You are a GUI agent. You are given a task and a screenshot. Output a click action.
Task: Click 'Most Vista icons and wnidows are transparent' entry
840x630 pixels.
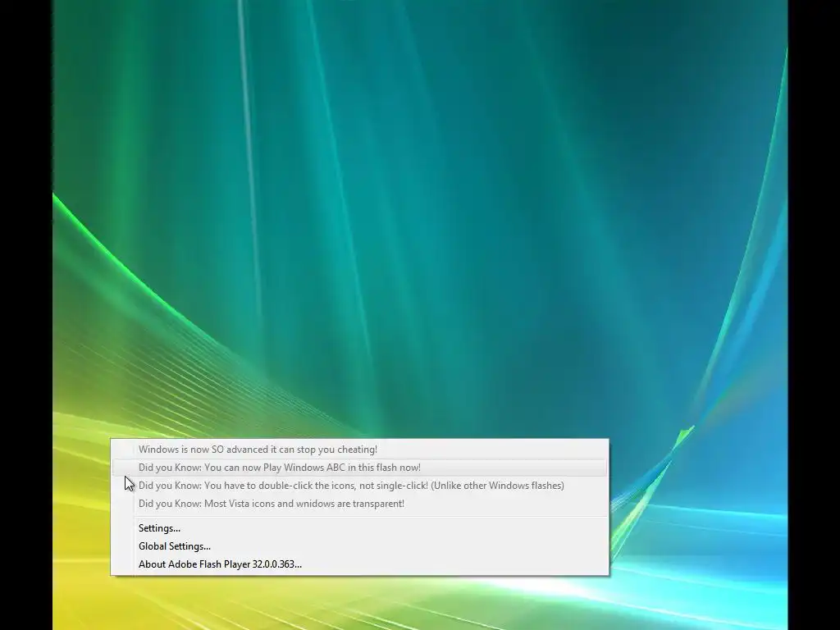tap(359, 504)
